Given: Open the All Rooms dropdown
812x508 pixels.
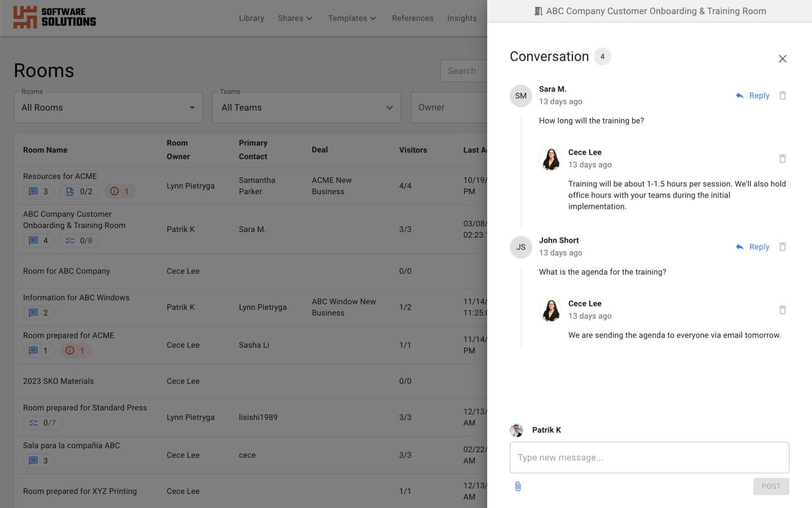Looking at the screenshot, I should 108,107.
